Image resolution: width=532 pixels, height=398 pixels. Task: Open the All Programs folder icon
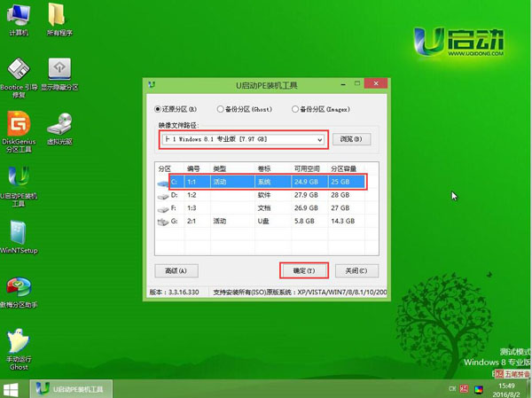pos(59,20)
